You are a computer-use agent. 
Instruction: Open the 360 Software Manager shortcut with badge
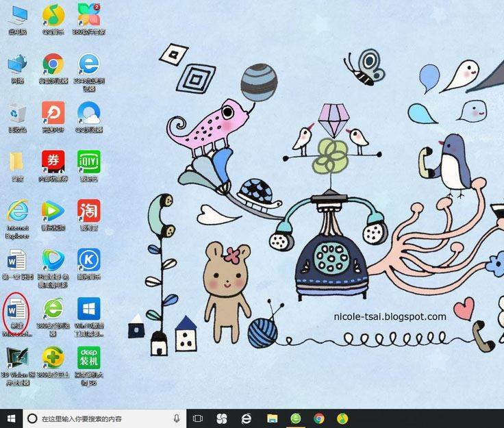click(x=89, y=20)
